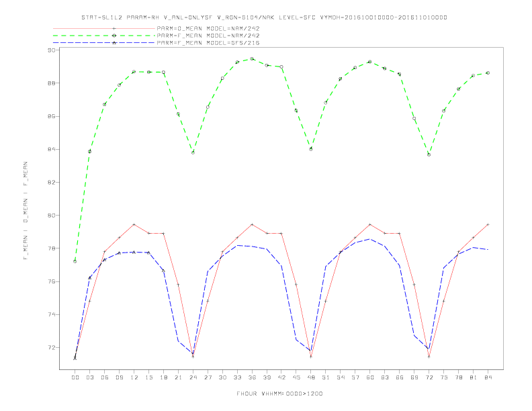The image size is (532, 411).
Task: Click x-axis forecast hour label 69
Action: 414,377
